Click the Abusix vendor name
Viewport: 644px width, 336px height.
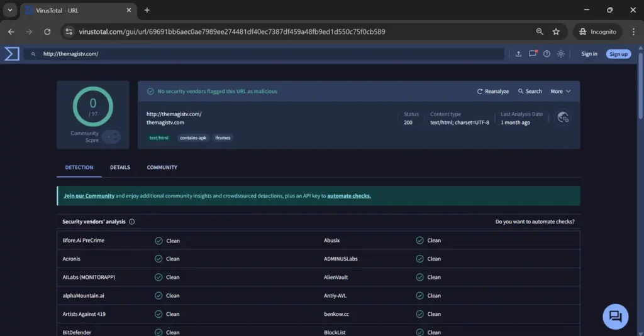point(332,241)
